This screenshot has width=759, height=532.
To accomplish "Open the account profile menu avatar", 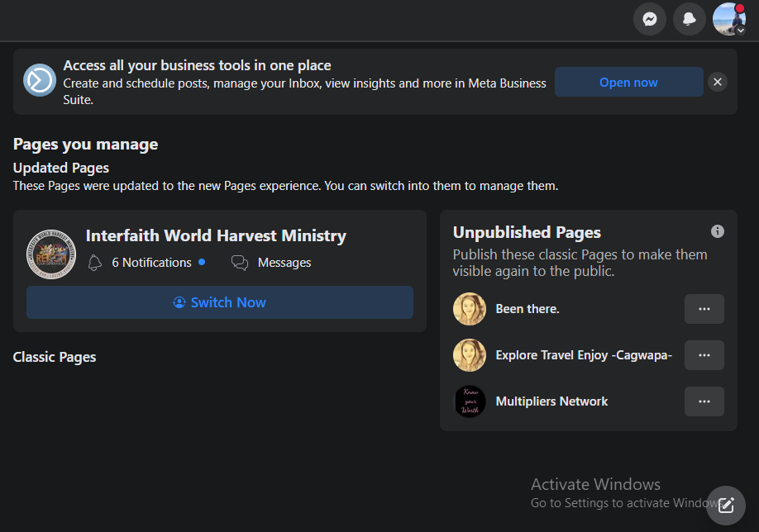I will click(x=728, y=19).
